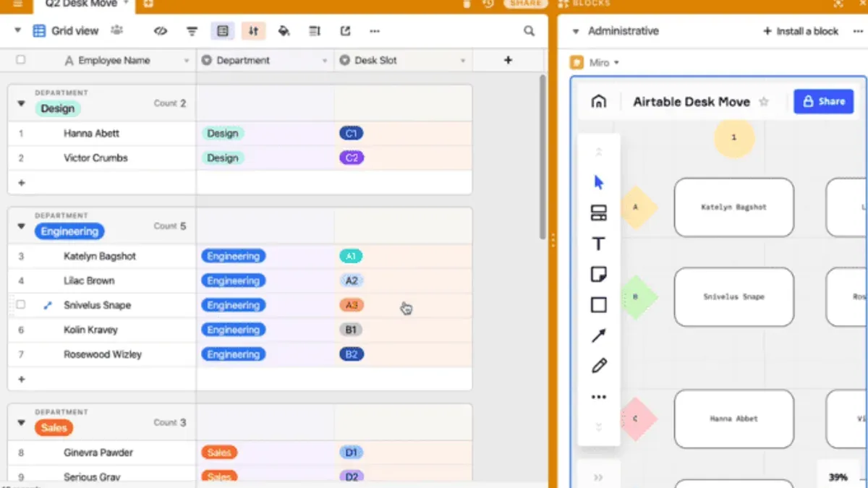This screenshot has height=488, width=868.
Task: Open the sort records tool
Action: [253, 31]
